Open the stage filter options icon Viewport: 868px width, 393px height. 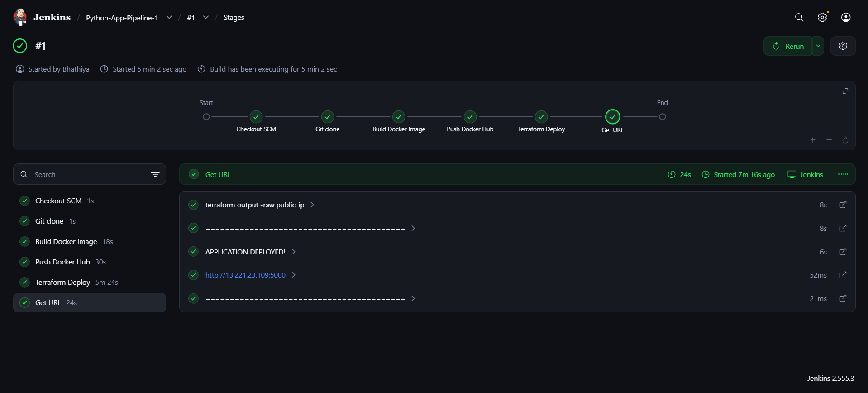click(155, 174)
